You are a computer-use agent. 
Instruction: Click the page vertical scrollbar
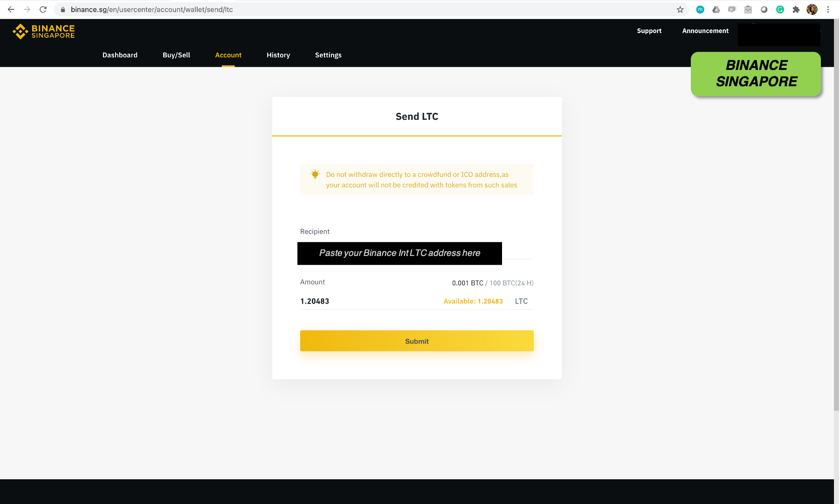(836, 214)
